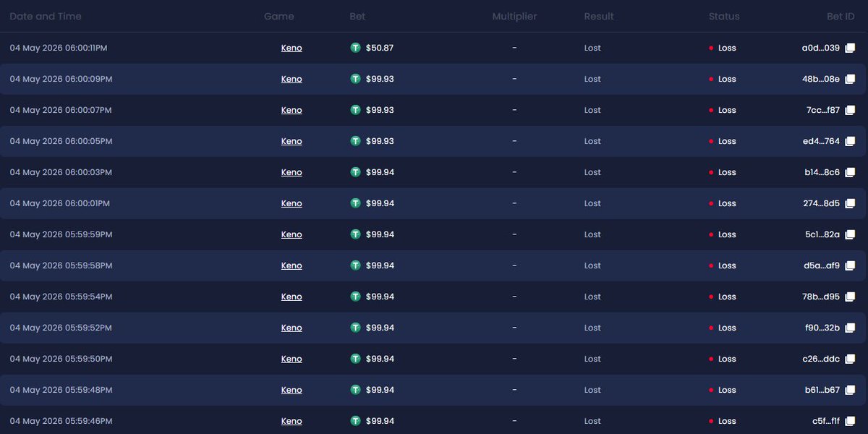Viewport: 868px width, 434px height.
Task: Click Tether icon in 05:59:46PM row
Action: [x=355, y=421]
